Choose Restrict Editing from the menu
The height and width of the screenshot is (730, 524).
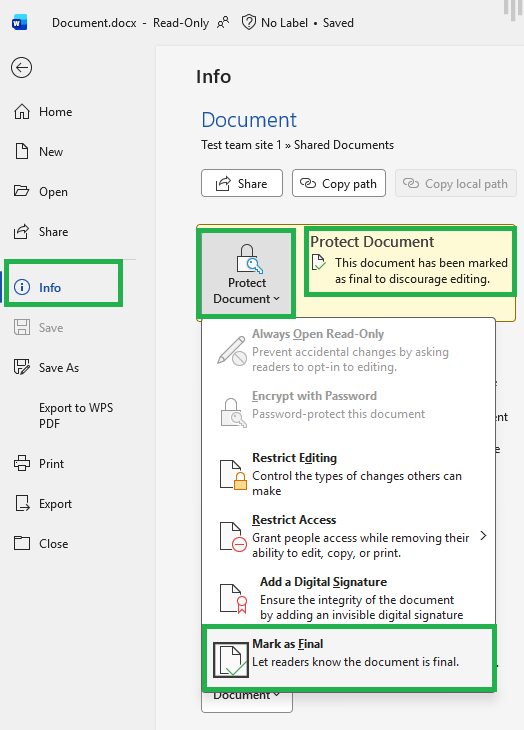349,474
